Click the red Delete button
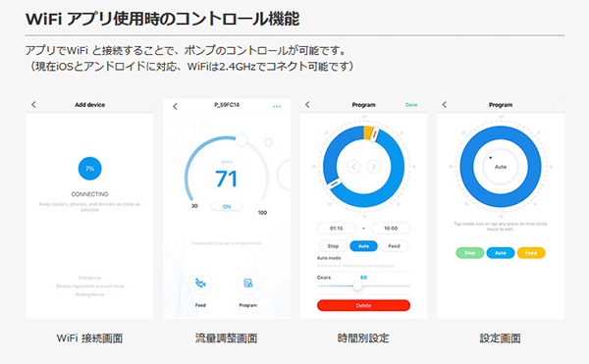The height and width of the screenshot is (364, 589). tap(363, 305)
